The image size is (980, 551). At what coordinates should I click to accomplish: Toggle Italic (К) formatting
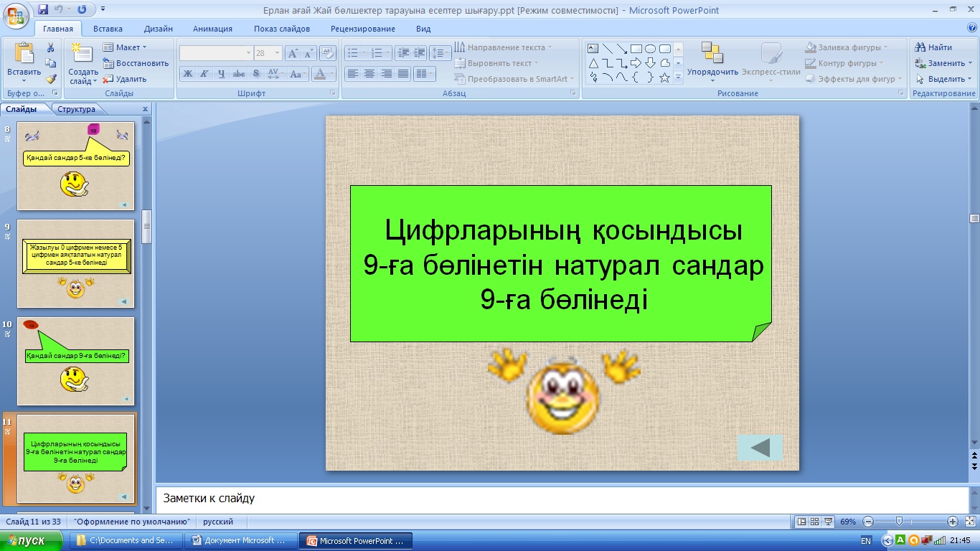tap(204, 74)
